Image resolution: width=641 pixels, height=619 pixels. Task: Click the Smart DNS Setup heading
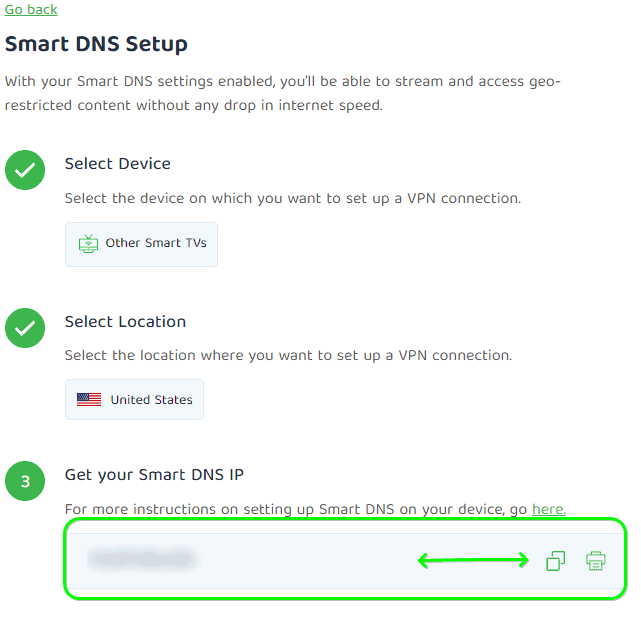(96, 44)
